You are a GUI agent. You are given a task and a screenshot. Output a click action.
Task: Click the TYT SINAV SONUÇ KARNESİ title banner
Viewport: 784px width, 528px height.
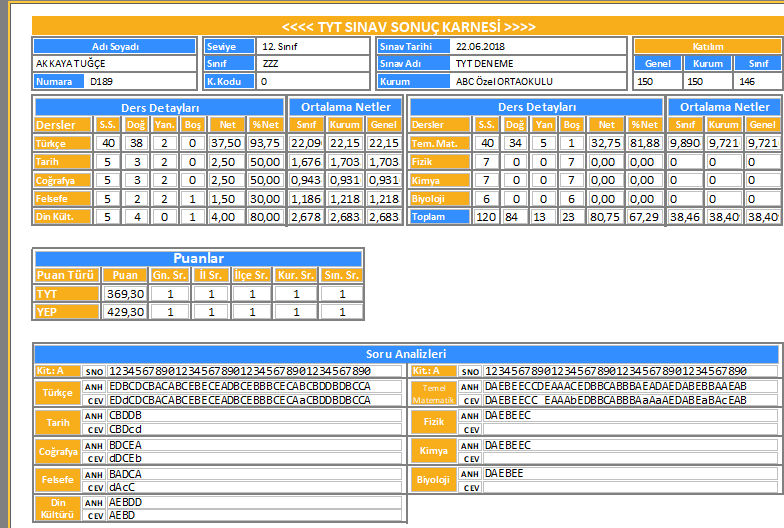click(x=408, y=26)
